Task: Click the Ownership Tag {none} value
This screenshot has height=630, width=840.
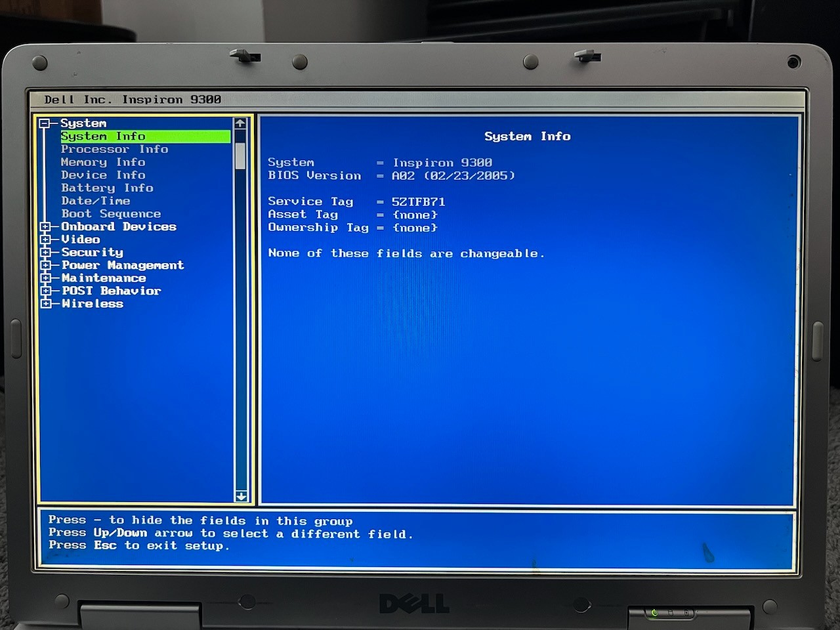Action: coord(415,228)
